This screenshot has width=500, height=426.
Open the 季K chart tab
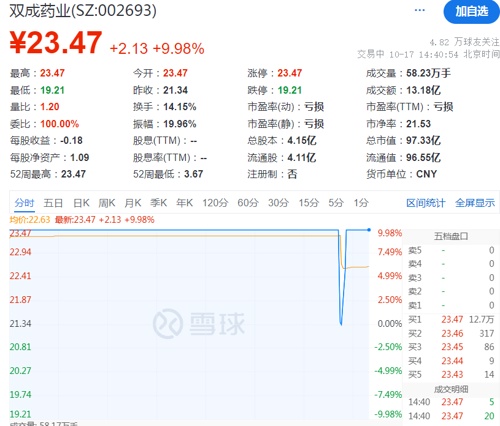(x=158, y=202)
